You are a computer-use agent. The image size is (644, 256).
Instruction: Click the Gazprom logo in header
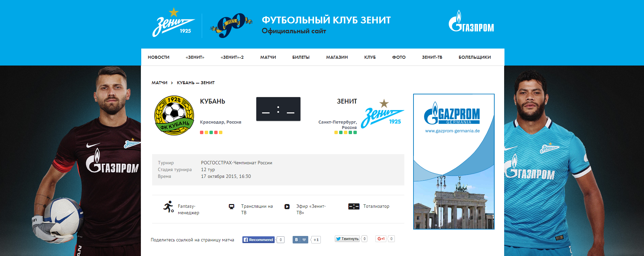coord(471,22)
